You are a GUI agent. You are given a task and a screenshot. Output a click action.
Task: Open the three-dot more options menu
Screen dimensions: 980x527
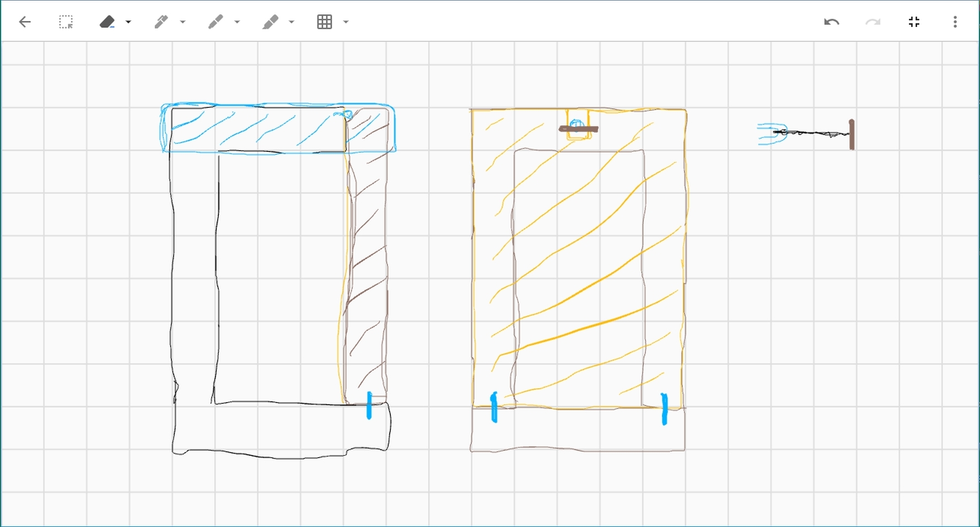955,22
